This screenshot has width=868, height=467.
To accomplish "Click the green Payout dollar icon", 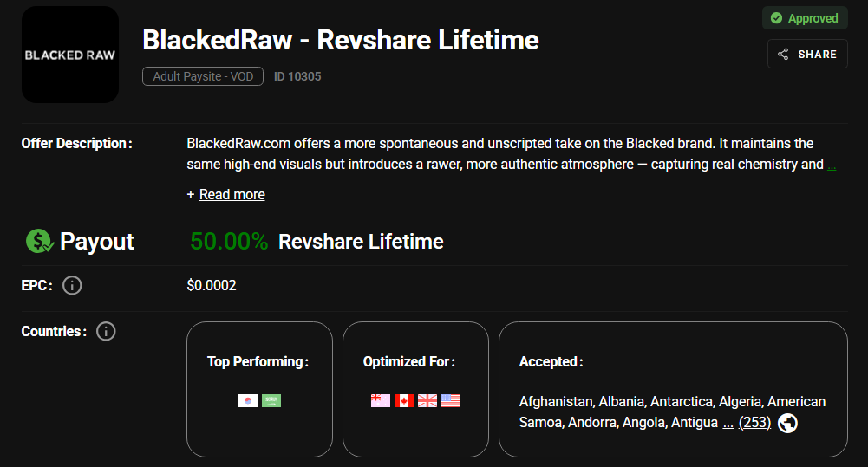I will click(x=39, y=241).
